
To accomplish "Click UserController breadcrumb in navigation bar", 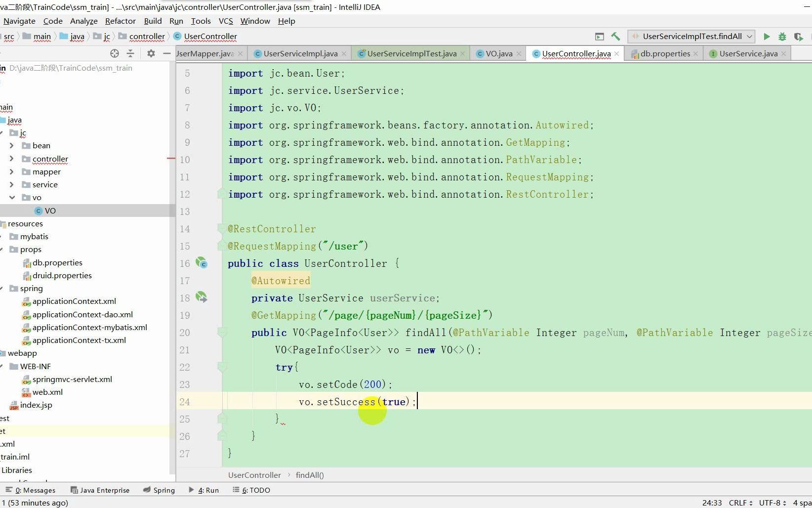I will (205, 37).
